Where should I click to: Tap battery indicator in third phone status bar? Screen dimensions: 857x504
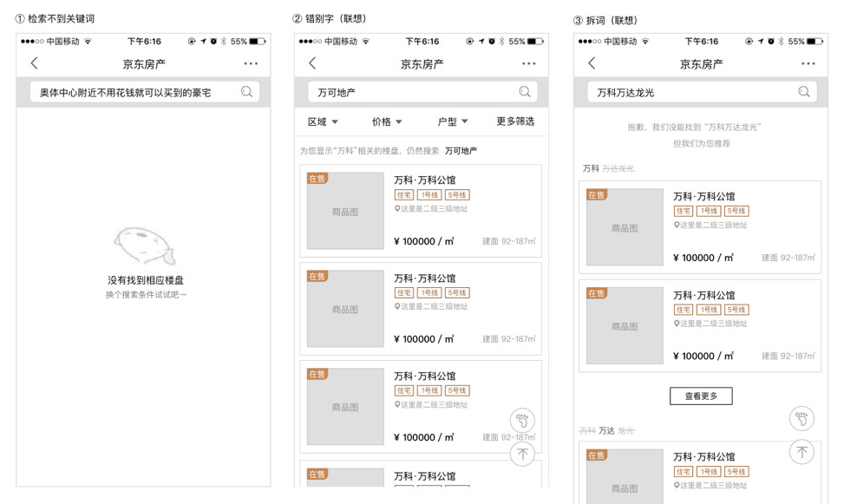click(x=814, y=42)
